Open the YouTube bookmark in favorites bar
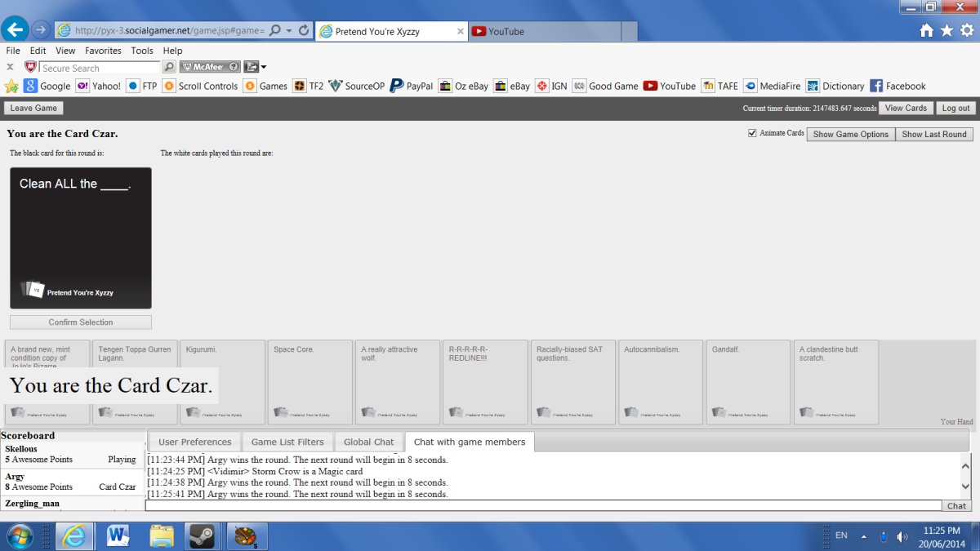Image resolution: width=980 pixels, height=551 pixels. [670, 86]
